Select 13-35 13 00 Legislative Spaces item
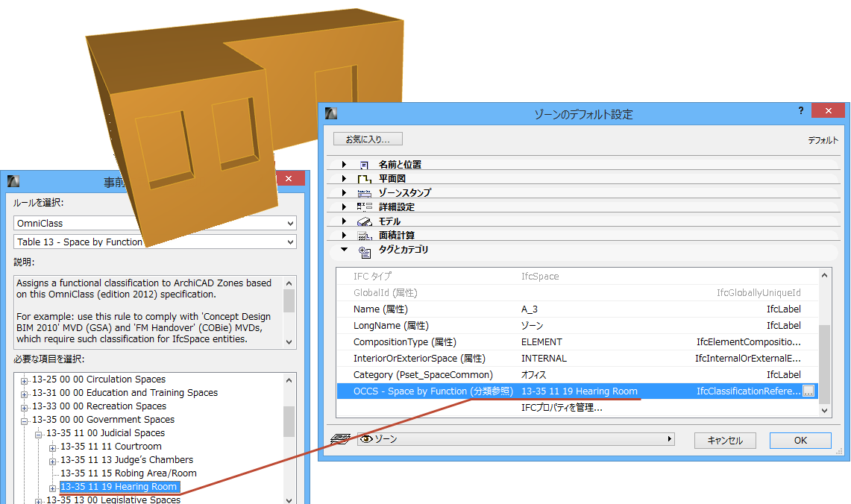 click(113, 500)
